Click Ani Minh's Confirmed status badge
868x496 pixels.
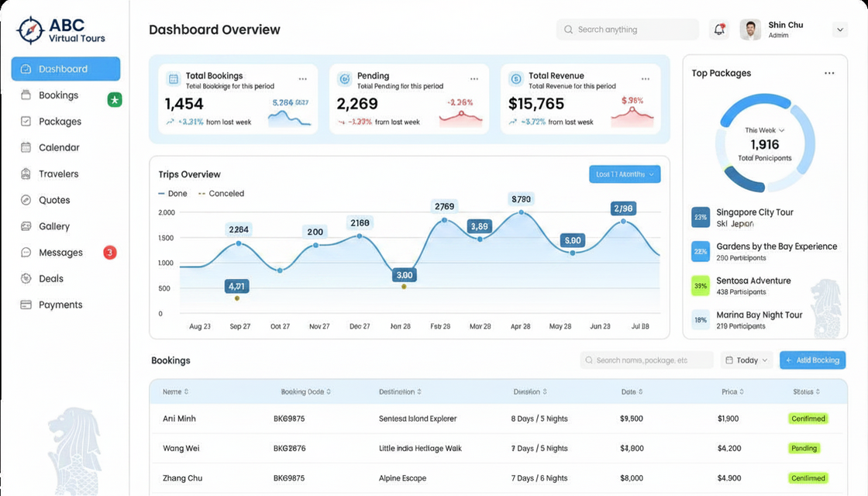click(x=808, y=418)
